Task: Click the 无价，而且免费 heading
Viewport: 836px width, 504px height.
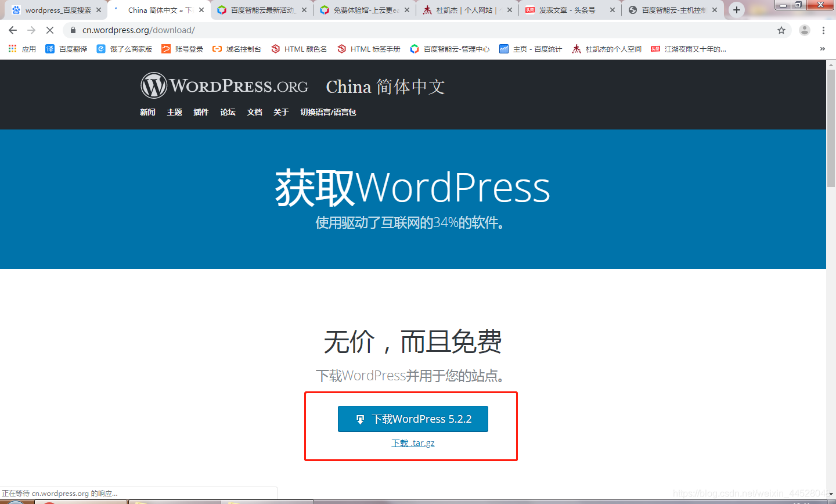Action: 413,341
